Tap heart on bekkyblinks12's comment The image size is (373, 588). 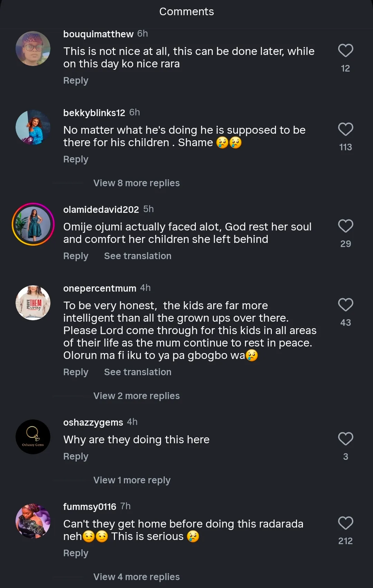pyautogui.click(x=345, y=130)
